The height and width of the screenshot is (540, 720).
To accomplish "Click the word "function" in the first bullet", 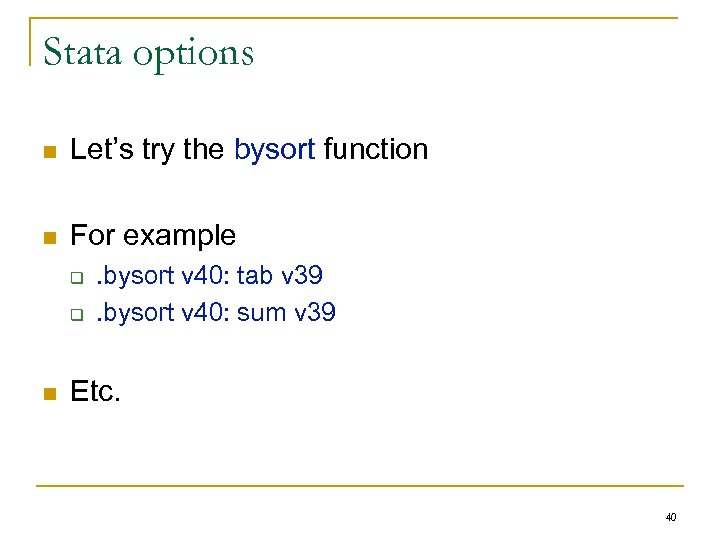I will point(377,150).
